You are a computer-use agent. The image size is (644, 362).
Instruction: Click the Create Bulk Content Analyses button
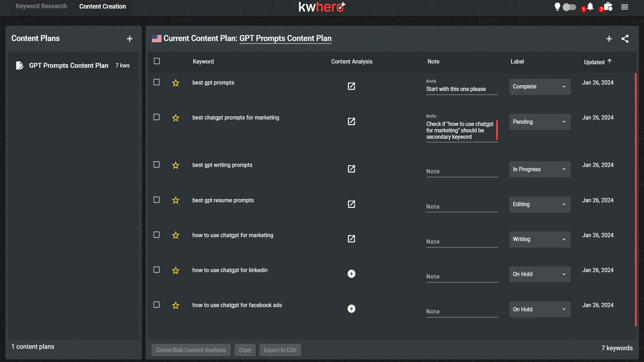pos(191,350)
